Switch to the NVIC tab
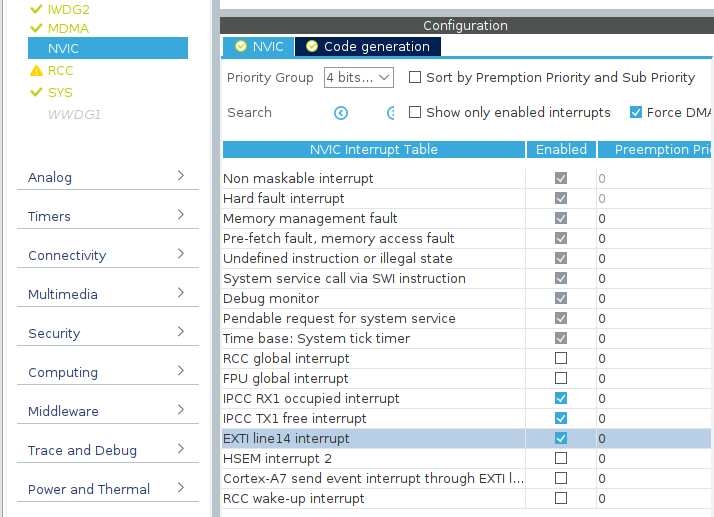 coord(259,46)
